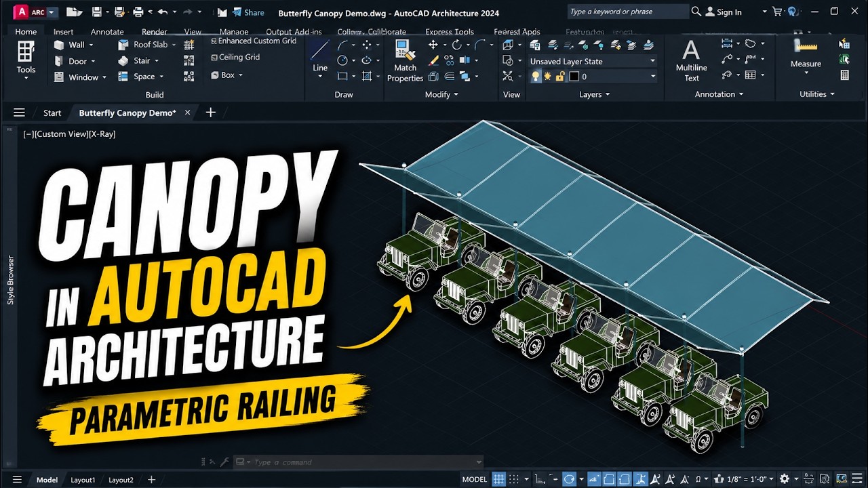The width and height of the screenshot is (868, 488).
Task: Click the Arc tool in Draw panel
Action: 343,45
